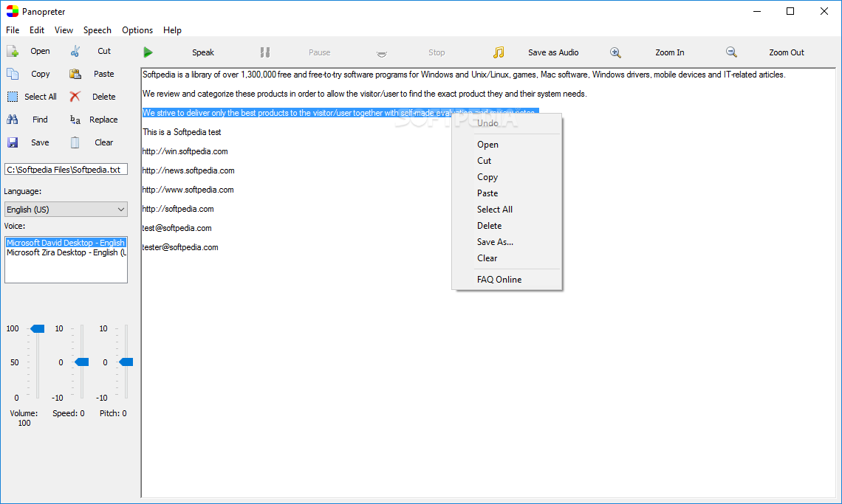Select Microsoft Zira Desktop voice
The image size is (842, 504).
coord(66,252)
